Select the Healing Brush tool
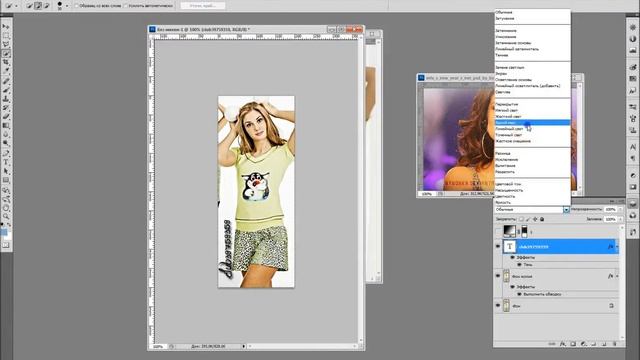The height and width of the screenshot is (360, 640). (6, 82)
